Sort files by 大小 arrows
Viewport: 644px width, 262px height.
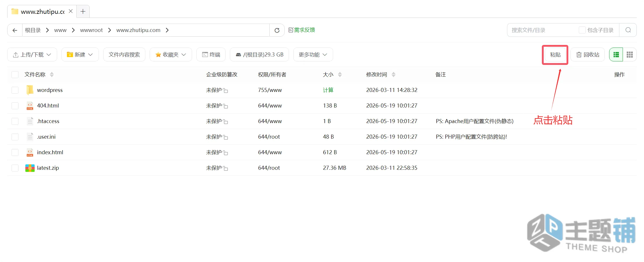point(340,74)
